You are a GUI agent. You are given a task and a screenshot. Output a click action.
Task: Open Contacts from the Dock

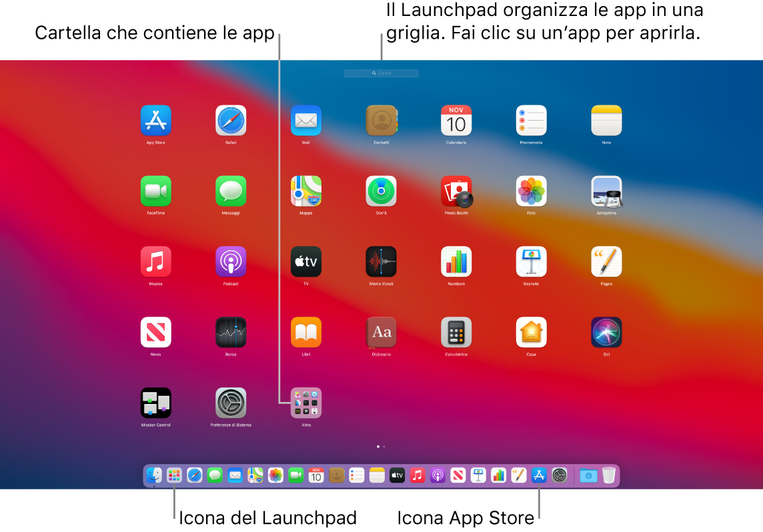pyautogui.click(x=336, y=475)
